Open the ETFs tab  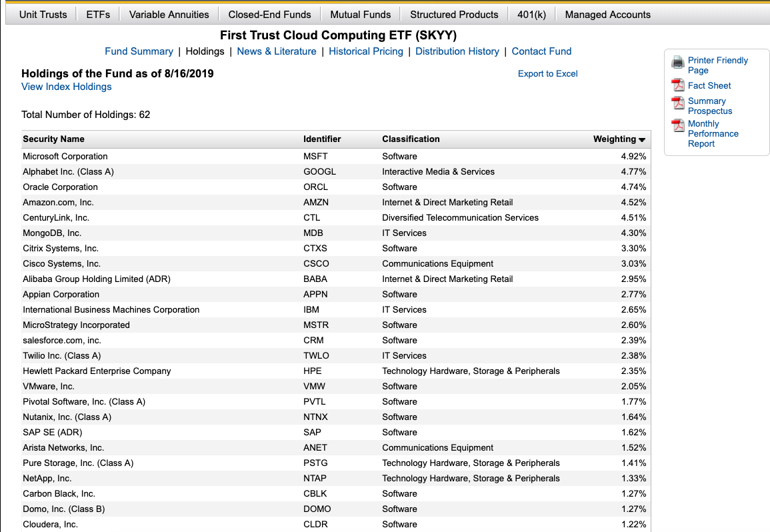click(x=98, y=15)
